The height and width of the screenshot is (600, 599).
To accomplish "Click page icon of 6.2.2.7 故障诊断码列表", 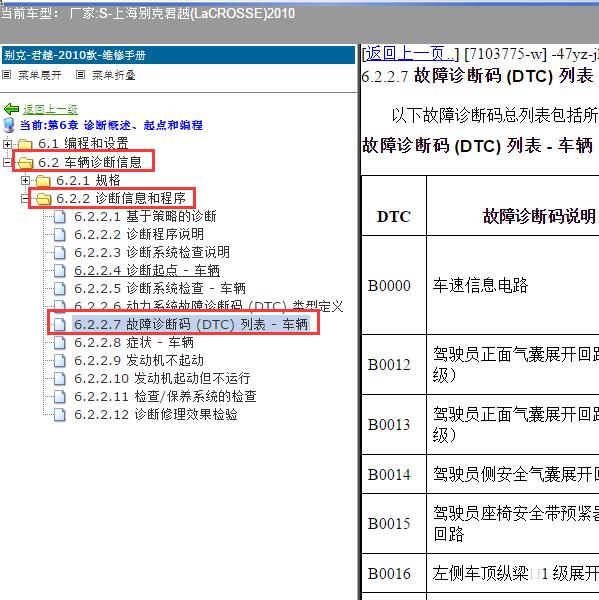I will (x=59, y=324).
